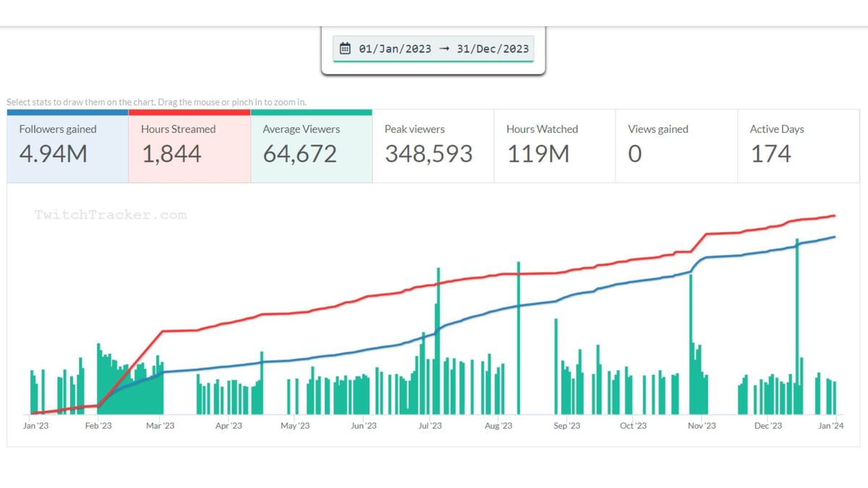Toggle the Average Viewers stat
868x488 pixels.
coord(311,145)
